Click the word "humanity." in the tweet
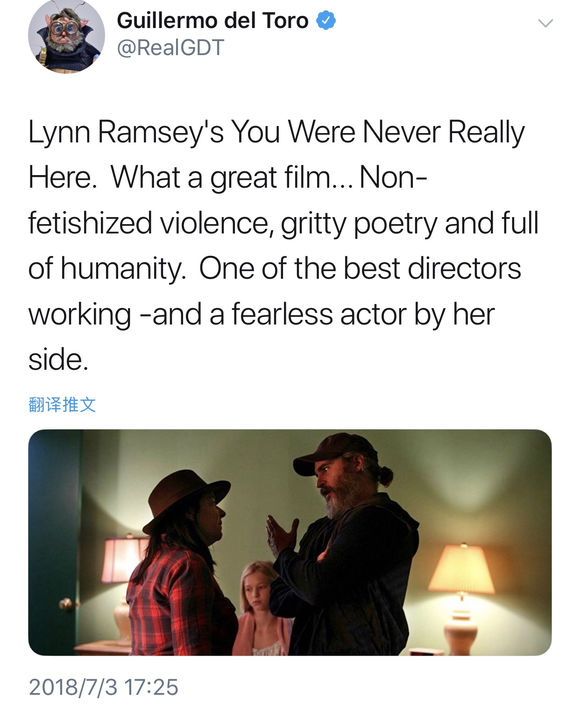Image resolution: width=580 pixels, height=713 pixels. coord(123,269)
